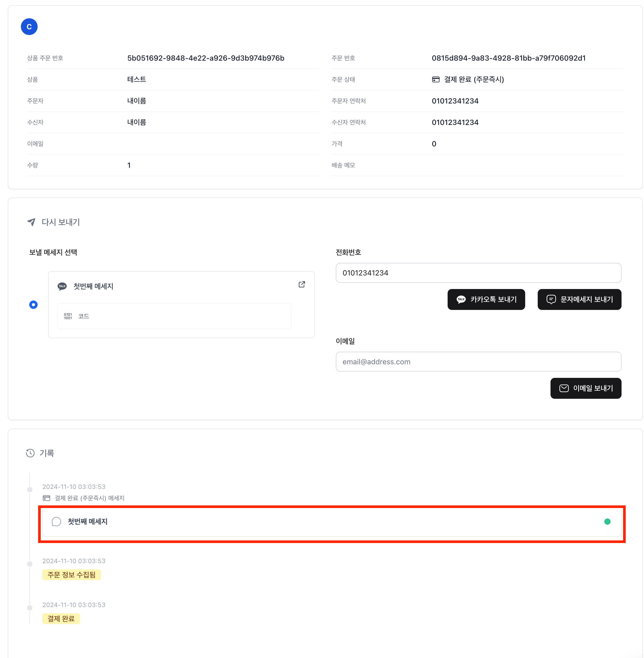Click the email@address.com input field
The height and width of the screenshot is (658, 644).
click(478, 361)
